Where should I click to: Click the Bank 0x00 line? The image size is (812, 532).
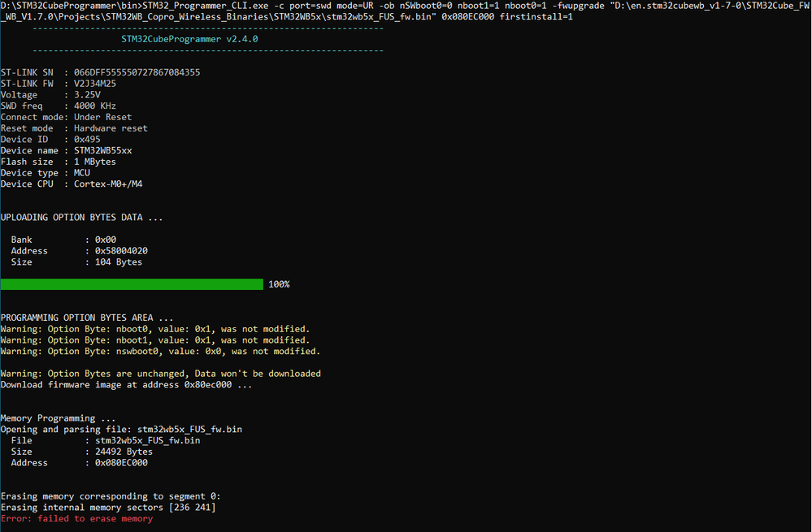[x=63, y=240]
